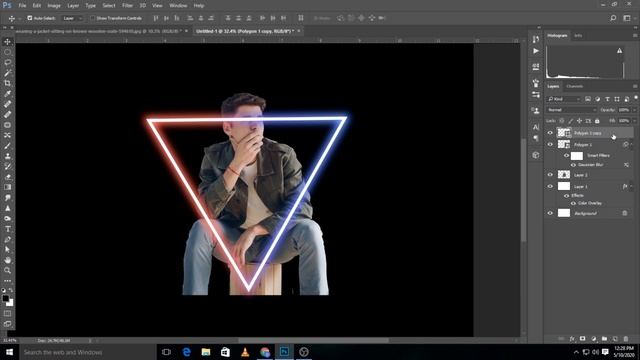The image size is (640, 360).
Task: Open Auto-Select Layer dropdown
Action: 73,18
